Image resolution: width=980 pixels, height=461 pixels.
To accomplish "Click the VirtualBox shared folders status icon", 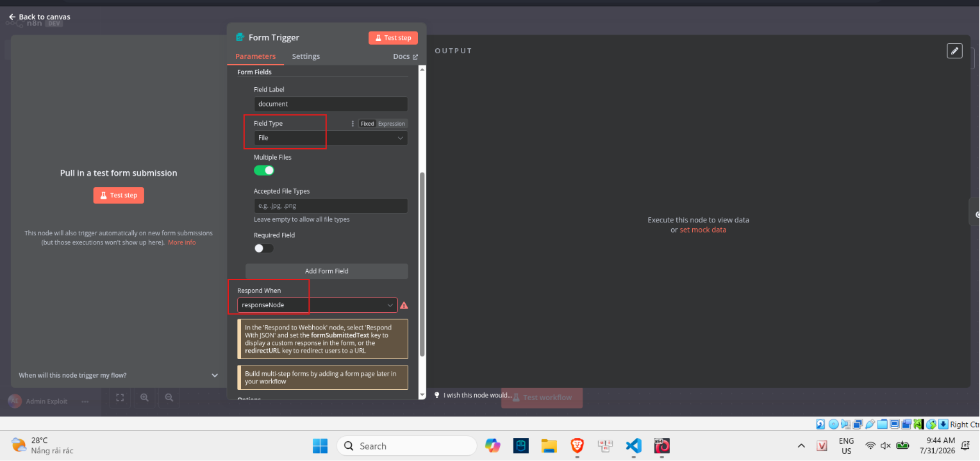I will click(883, 424).
